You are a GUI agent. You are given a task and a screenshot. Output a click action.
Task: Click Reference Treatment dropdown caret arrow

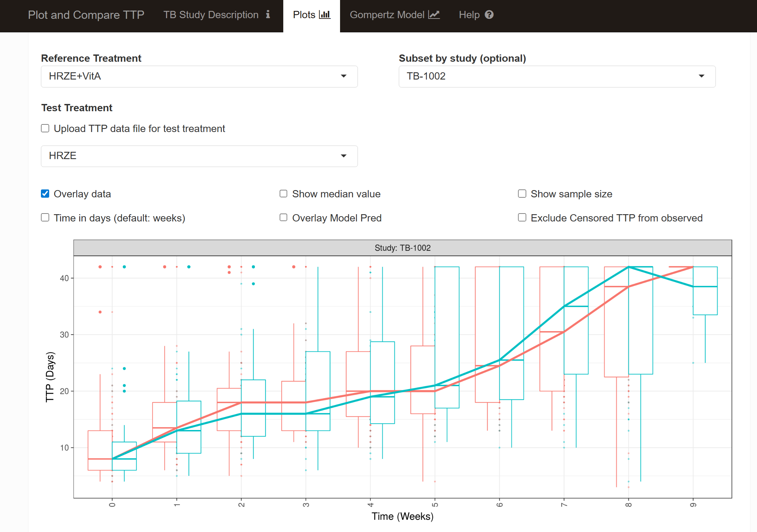[344, 76]
